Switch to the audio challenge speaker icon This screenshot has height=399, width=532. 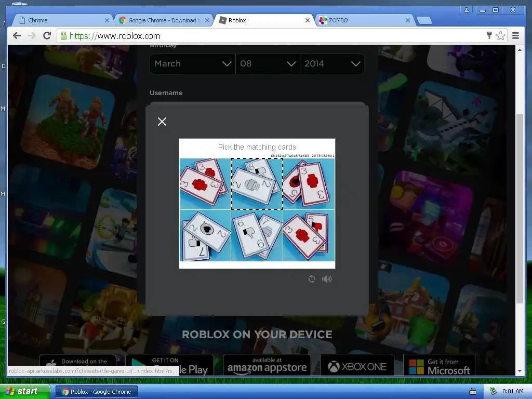[x=327, y=279]
